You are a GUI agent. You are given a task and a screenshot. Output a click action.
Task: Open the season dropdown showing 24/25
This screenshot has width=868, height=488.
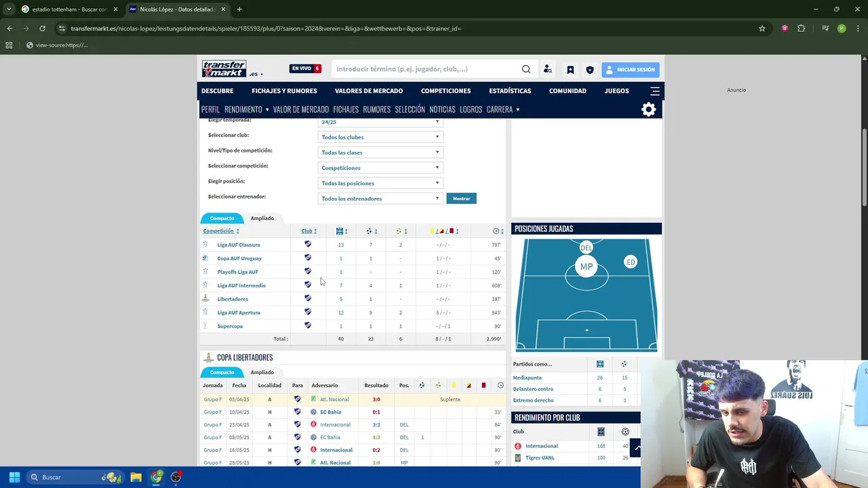[x=380, y=123]
